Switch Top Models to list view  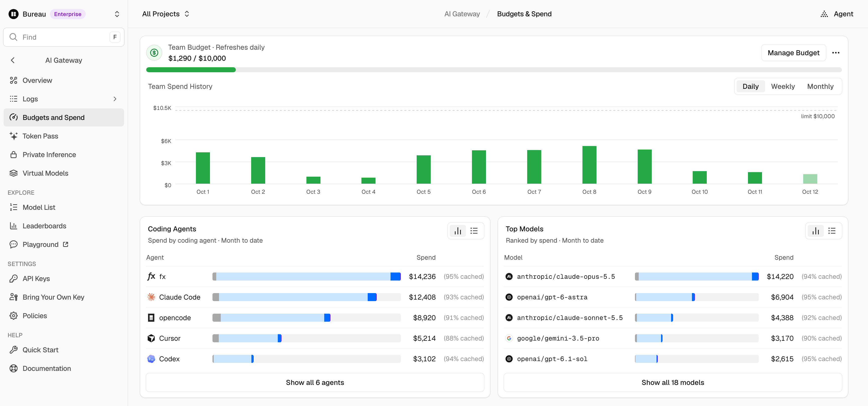pos(832,231)
